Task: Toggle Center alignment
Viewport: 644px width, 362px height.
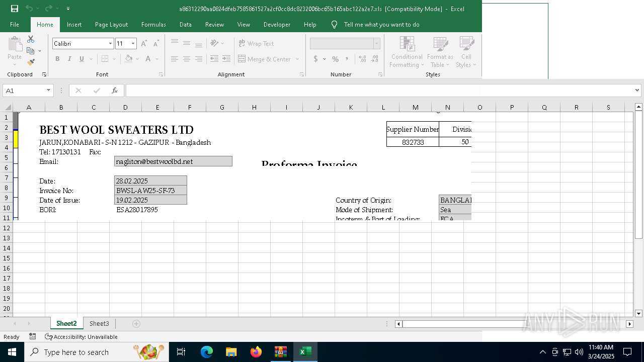Action: click(x=187, y=59)
